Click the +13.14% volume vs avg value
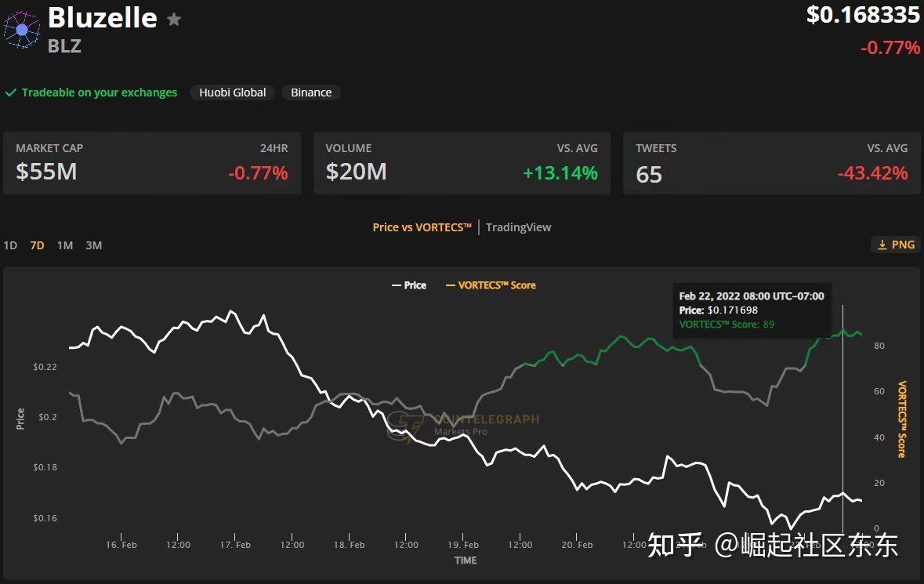This screenshot has width=924, height=584. point(560,172)
